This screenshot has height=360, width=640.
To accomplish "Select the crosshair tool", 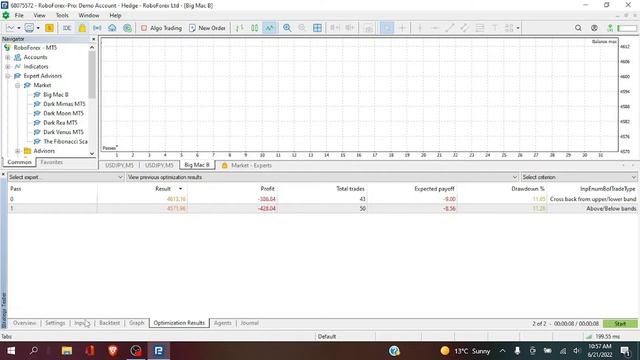I will pyautogui.click(x=402, y=28).
